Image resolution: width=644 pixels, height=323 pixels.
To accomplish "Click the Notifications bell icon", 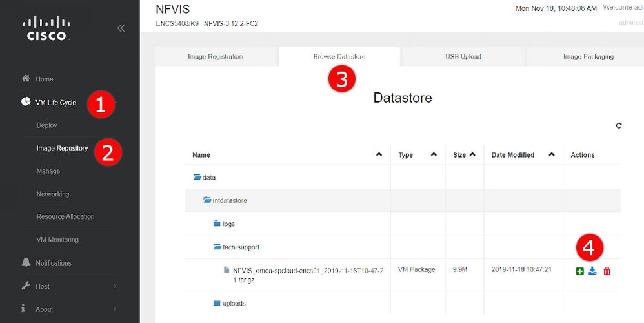I will pyautogui.click(x=26, y=262).
